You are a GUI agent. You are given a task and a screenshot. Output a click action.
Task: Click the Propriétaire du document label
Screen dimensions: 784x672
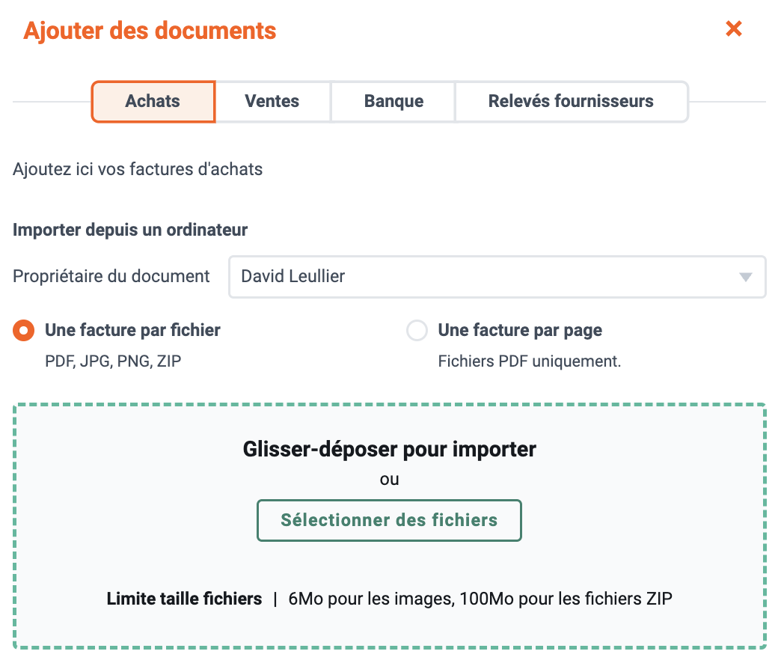pyautogui.click(x=111, y=276)
